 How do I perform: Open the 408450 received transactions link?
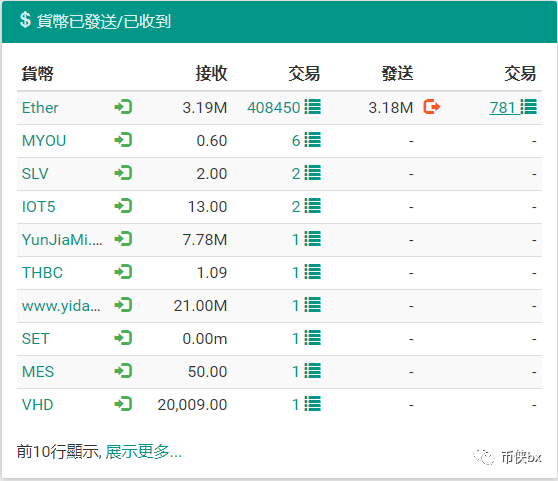[274, 107]
